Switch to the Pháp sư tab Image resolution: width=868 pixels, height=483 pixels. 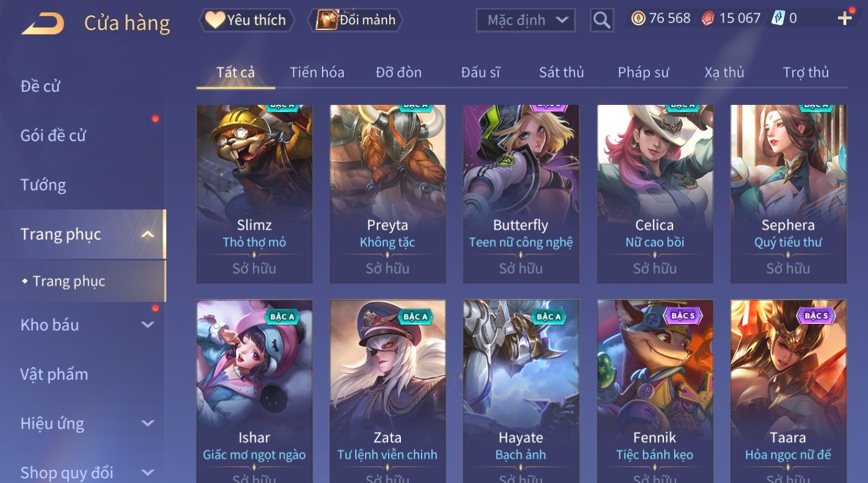pyautogui.click(x=643, y=73)
